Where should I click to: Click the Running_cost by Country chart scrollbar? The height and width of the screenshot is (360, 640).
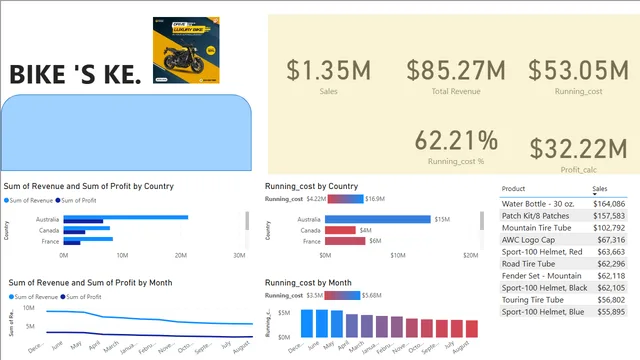482,221
